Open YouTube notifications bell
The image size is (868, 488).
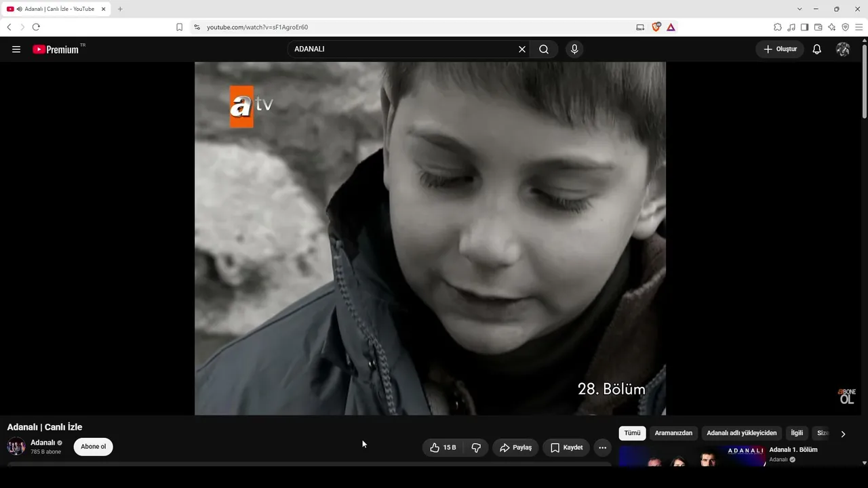[x=817, y=49]
